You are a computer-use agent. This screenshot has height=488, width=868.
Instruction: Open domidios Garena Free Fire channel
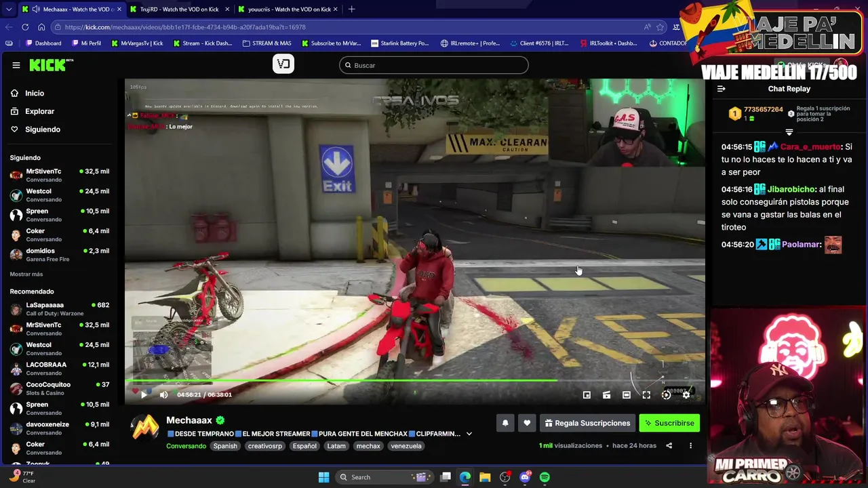(60, 255)
